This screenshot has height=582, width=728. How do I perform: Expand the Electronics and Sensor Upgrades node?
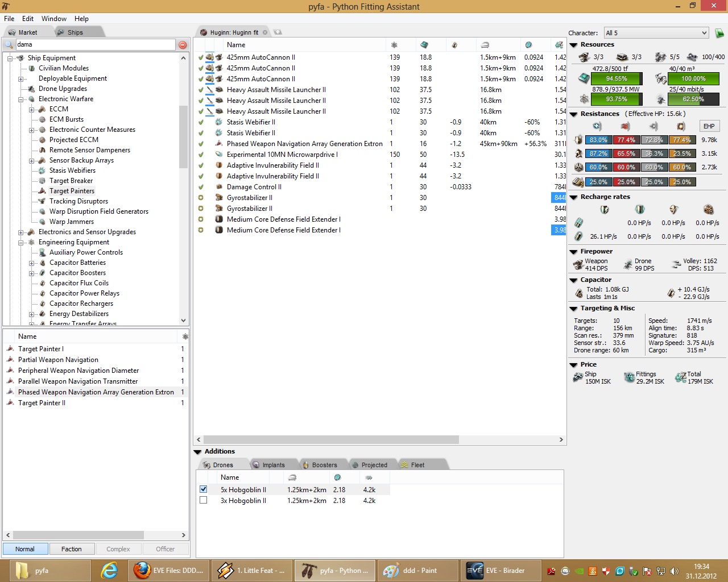pos(21,232)
